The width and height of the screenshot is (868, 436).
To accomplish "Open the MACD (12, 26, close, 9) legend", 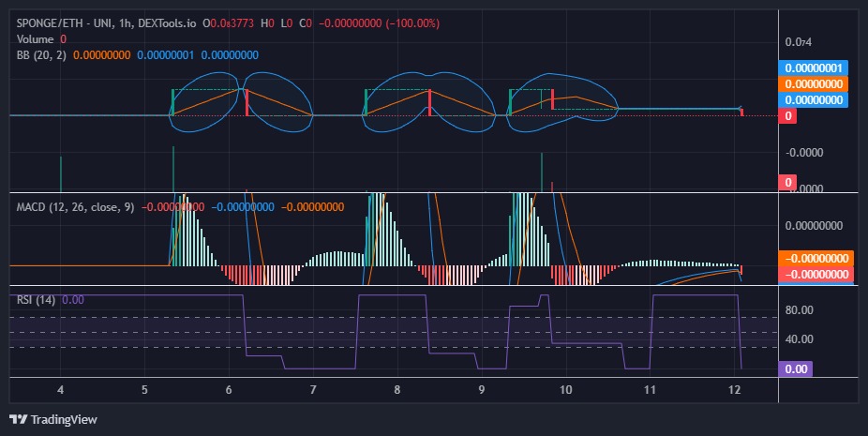I will 75,207.
